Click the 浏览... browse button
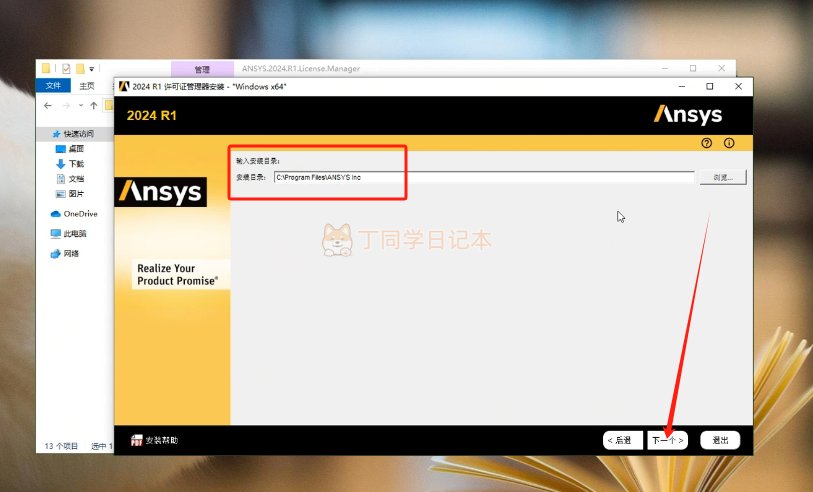Image resolution: width=813 pixels, height=492 pixels. click(723, 177)
